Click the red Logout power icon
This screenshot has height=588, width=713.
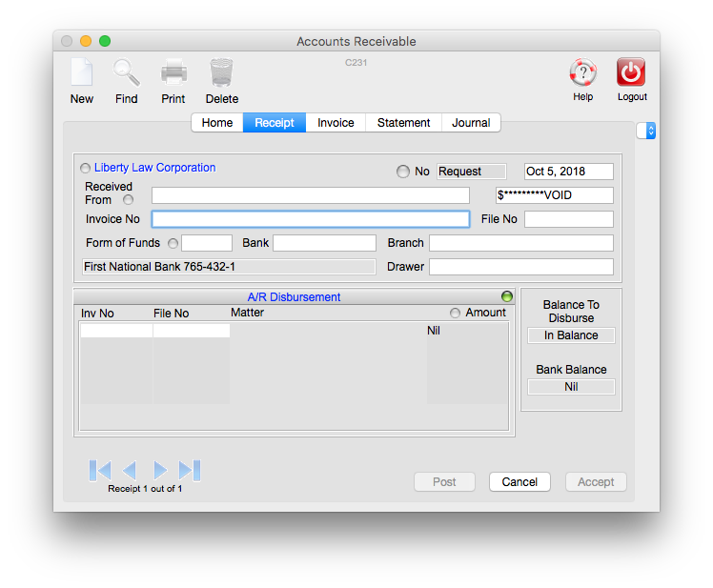point(631,73)
